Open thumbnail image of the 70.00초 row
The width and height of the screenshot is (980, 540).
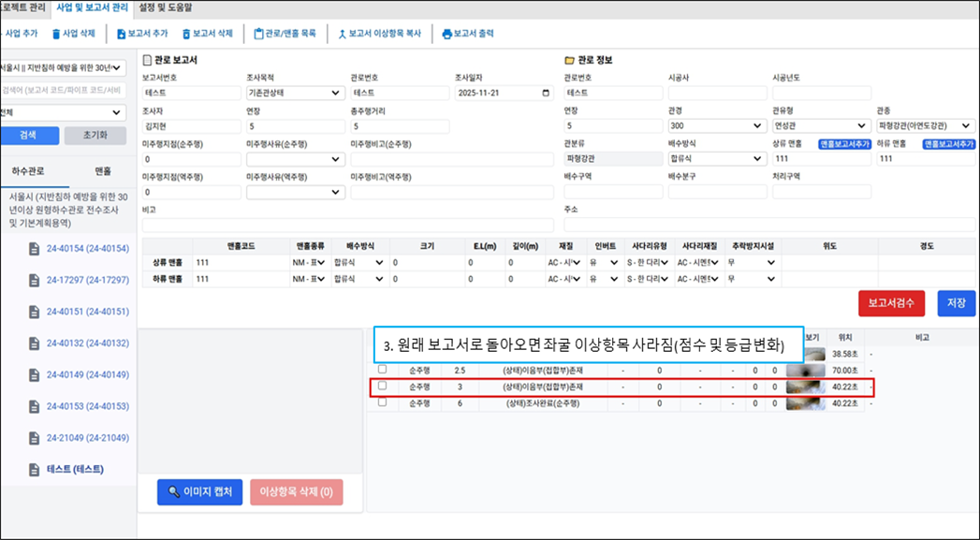pos(805,370)
